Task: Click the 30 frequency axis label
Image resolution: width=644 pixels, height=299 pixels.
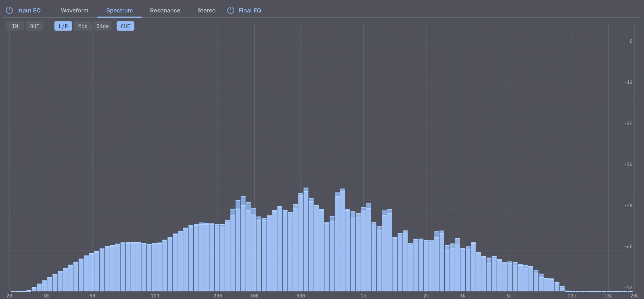Action: pyautogui.click(x=46, y=296)
